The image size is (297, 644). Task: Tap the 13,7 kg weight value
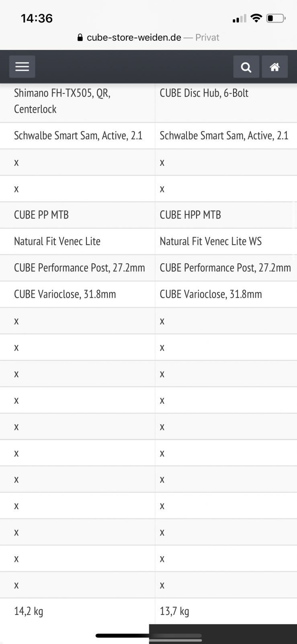(x=174, y=611)
